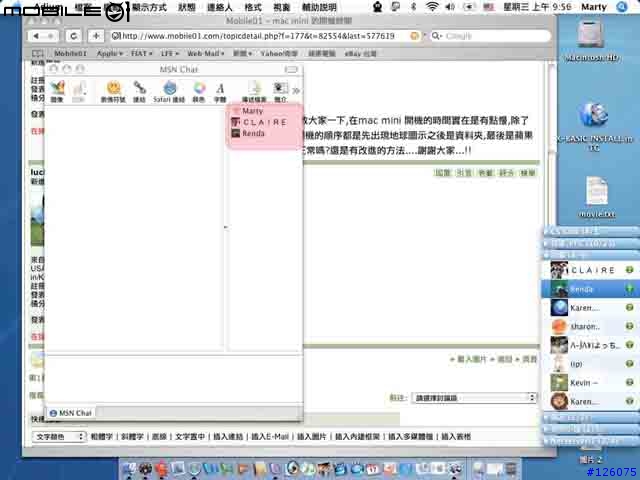Viewport: 640px width, 480px height.
Task: Toggle the MSN Chat window toolbar pill button
Action: click(291, 69)
